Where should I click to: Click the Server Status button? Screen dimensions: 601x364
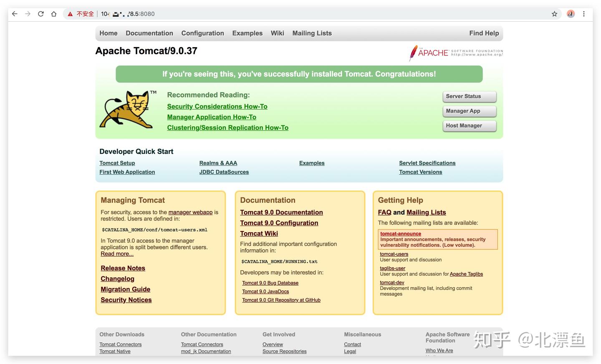coord(470,96)
